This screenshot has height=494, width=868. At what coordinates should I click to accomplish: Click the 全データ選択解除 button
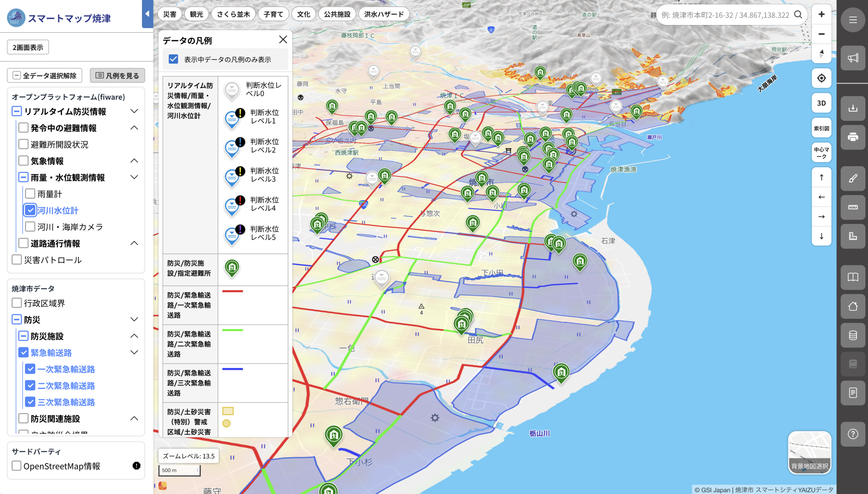tap(44, 75)
